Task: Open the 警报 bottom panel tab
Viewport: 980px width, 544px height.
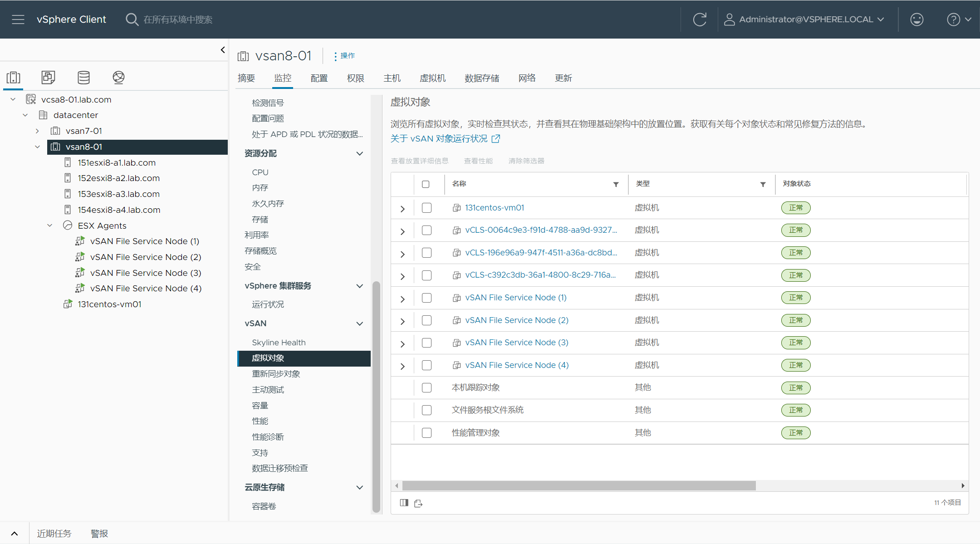Action: coord(99,534)
